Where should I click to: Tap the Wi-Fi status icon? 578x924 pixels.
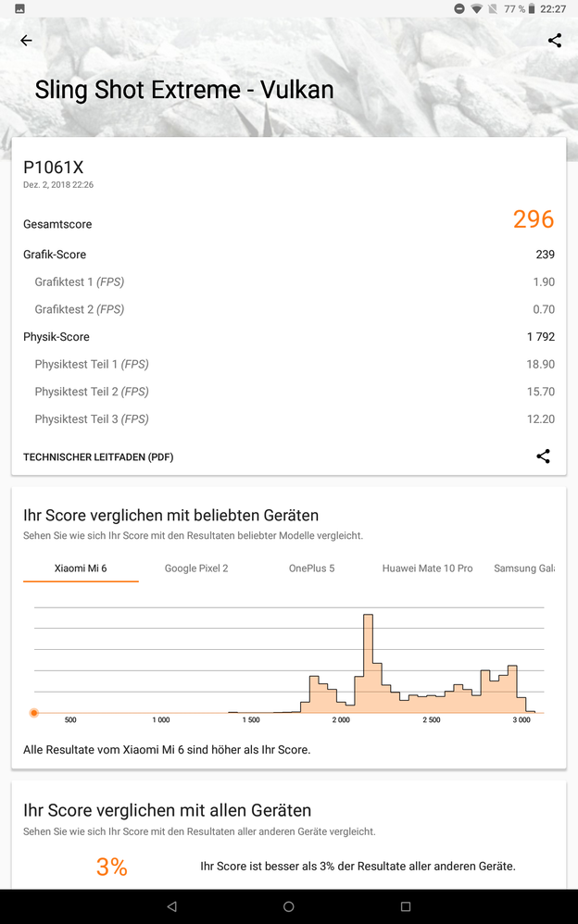(x=477, y=9)
